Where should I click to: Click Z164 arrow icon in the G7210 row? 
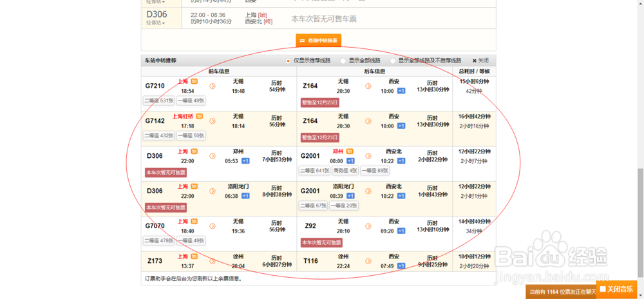click(x=368, y=86)
